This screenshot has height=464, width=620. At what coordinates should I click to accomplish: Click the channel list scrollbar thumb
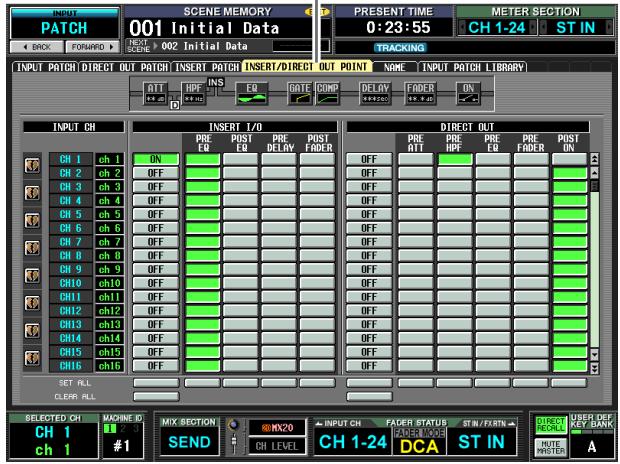[x=594, y=186]
